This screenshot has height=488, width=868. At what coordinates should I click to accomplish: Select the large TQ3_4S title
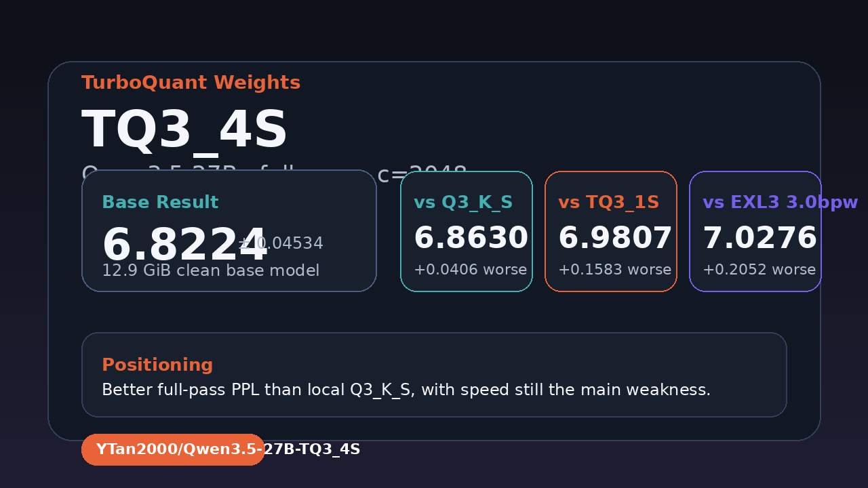pyautogui.click(x=184, y=130)
